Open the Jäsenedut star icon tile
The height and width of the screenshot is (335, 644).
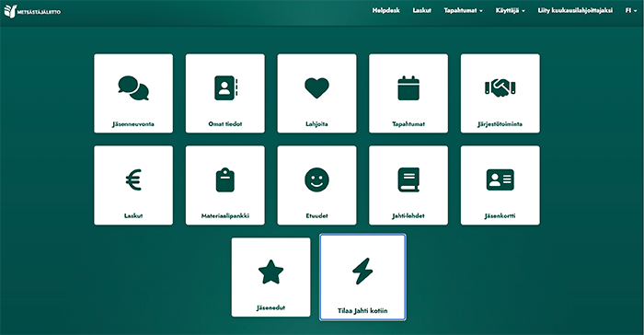point(270,277)
